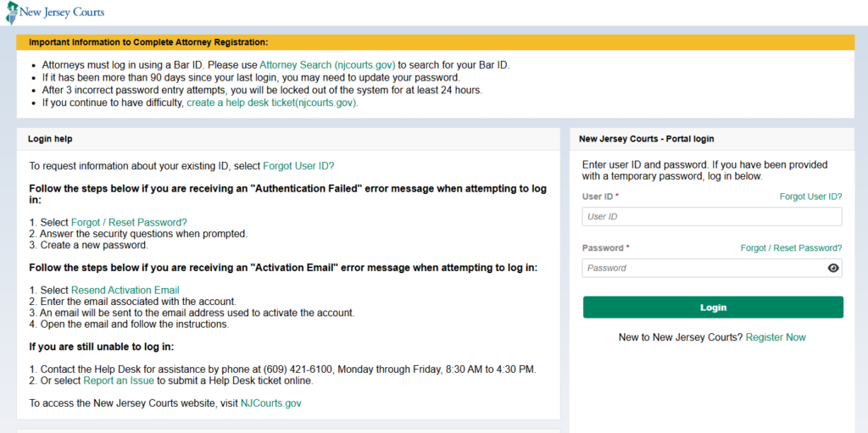Click Forgot User ID? in Login help text

point(304,166)
